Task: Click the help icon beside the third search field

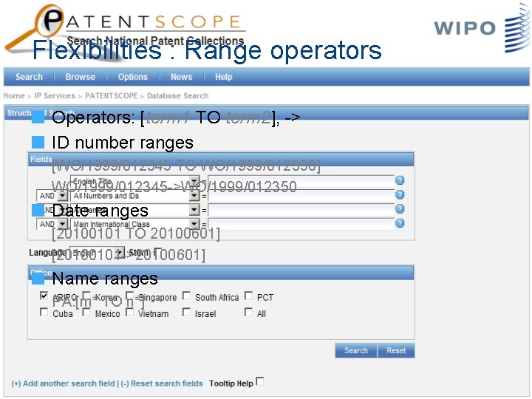Action: [x=400, y=208]
